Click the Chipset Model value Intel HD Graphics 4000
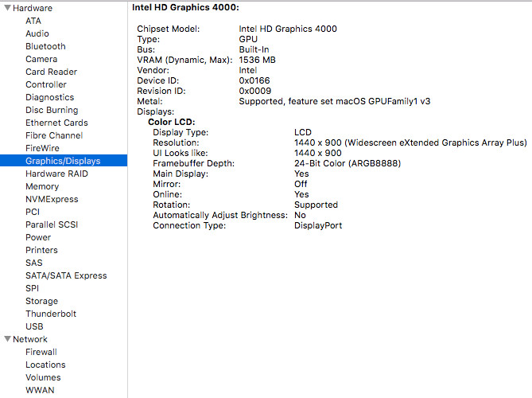Screen dimensions: 532x398 click(288, 29)
